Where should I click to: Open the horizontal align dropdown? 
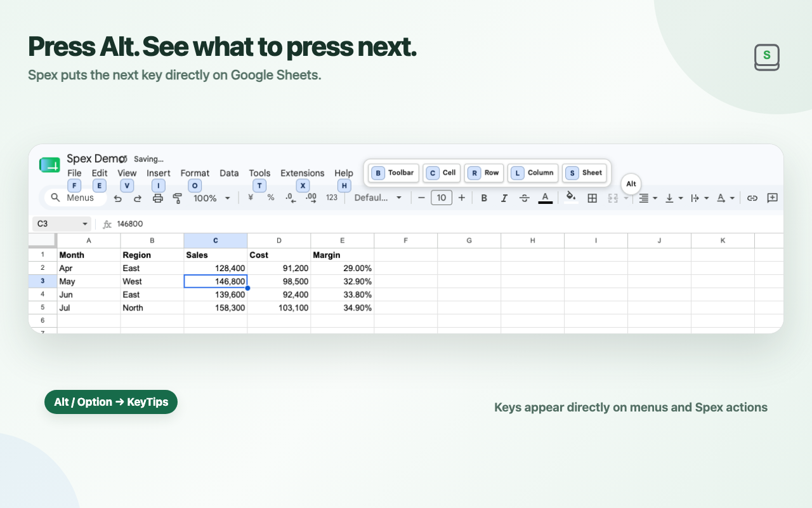(648, 198)
